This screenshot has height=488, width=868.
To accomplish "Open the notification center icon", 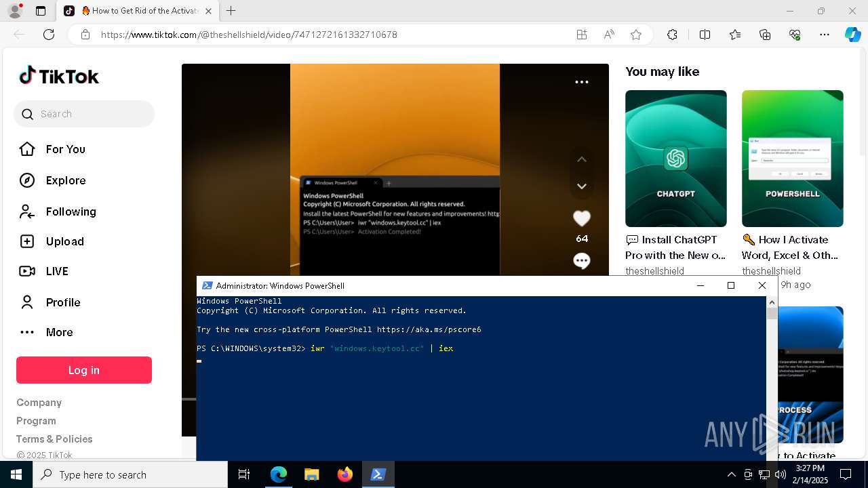I will pos(846,474).
